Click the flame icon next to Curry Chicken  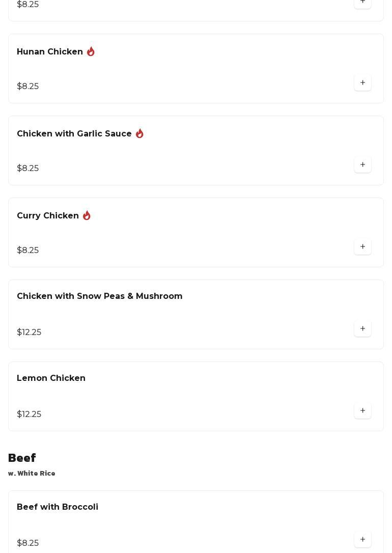[x=87, y=215]
